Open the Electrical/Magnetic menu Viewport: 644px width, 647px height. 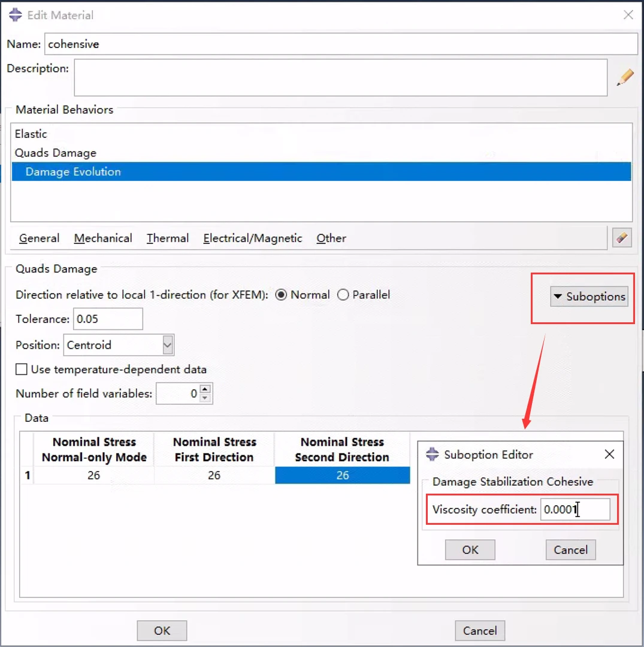pos(252,238)
